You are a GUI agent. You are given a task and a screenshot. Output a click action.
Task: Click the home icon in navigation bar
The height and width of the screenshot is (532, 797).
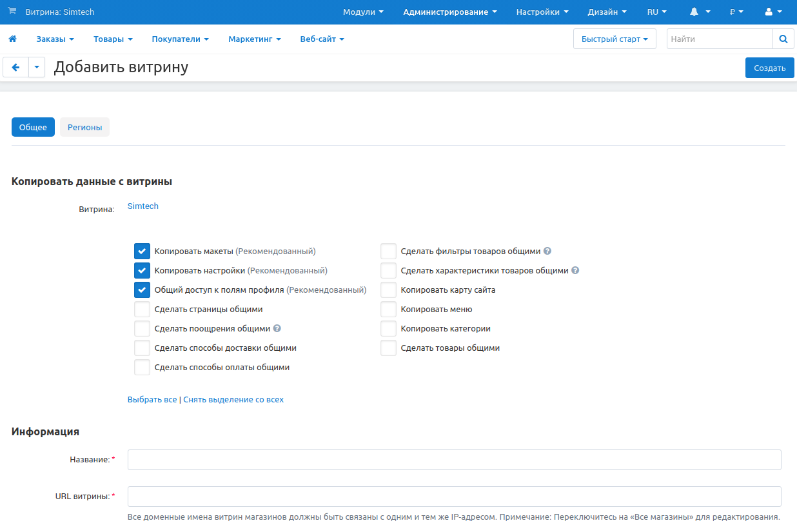point(12,39)
